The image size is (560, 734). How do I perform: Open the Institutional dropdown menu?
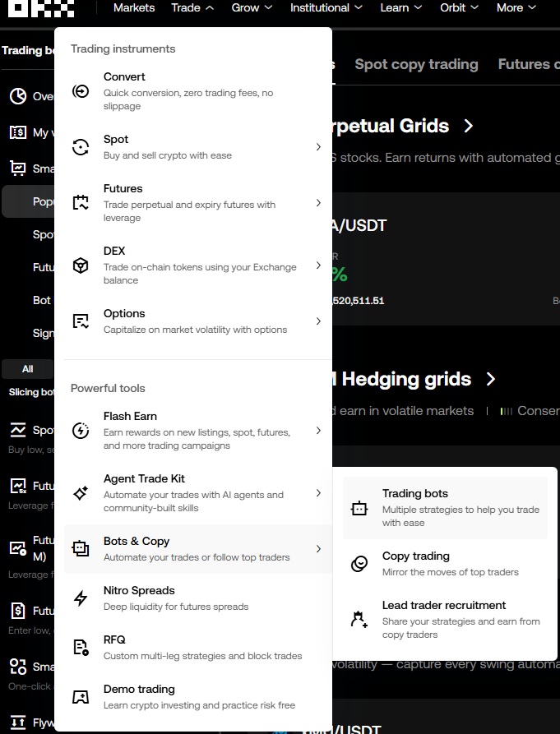[326, 7]
